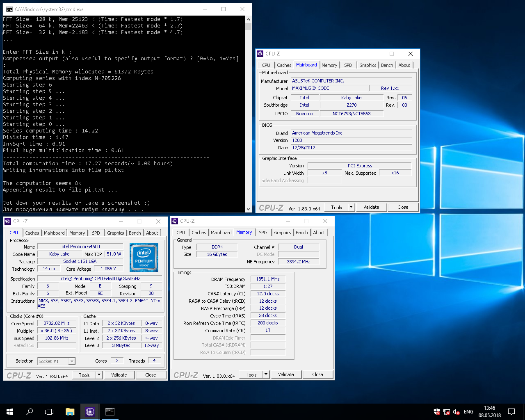The image size is (525, 420).
Task: Open Memory tab in Mainboard window
Action: [329, 65]
